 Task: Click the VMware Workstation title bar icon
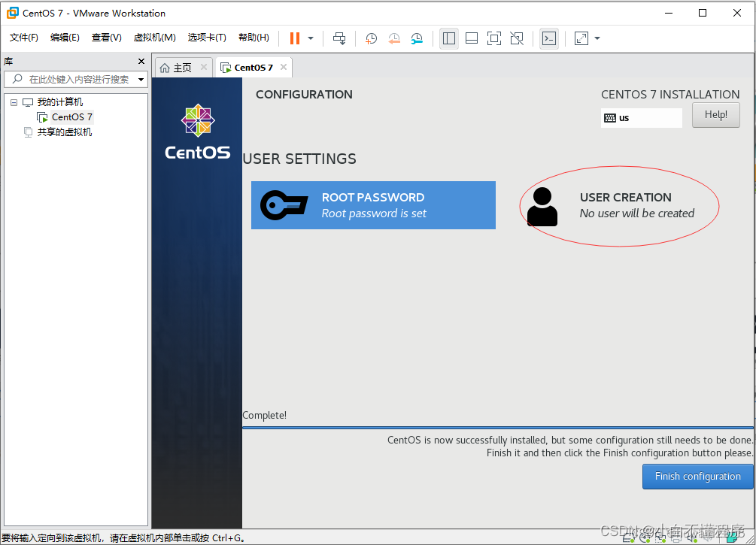[13, 13]
